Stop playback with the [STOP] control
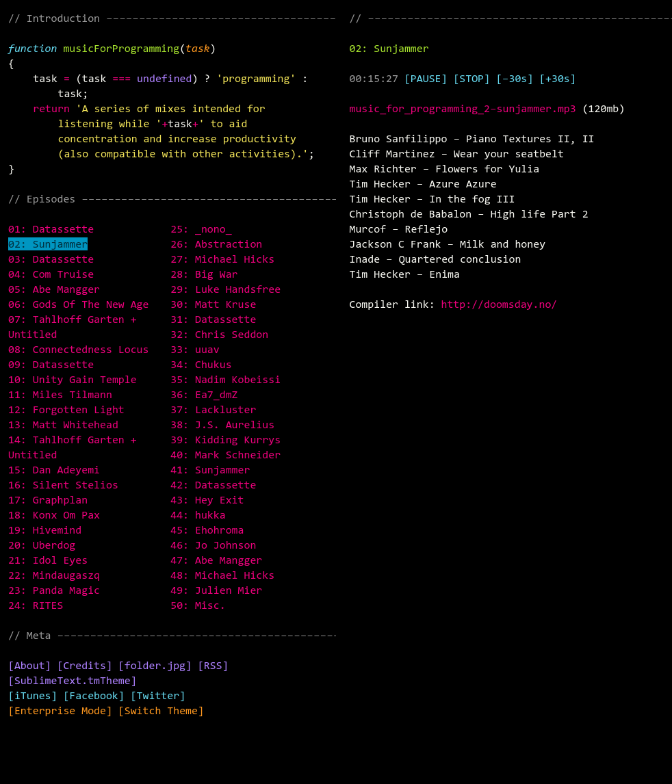 pyautogui.click(x=471, y=79)
